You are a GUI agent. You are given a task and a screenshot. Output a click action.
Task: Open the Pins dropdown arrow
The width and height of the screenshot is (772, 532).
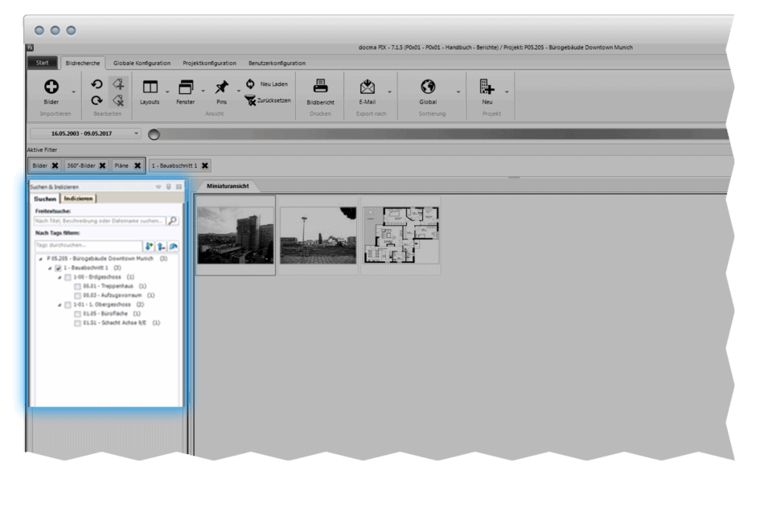[x=239, y=92]
